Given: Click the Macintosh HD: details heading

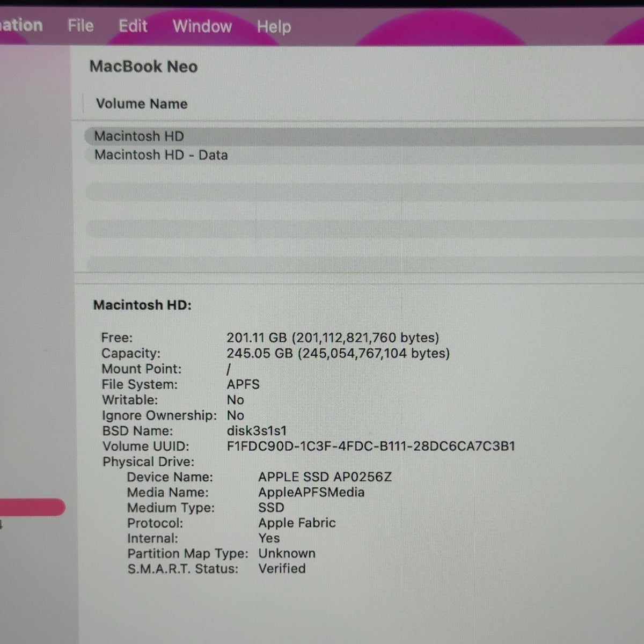Looking at the screenshot, I should tap(142, 305).
